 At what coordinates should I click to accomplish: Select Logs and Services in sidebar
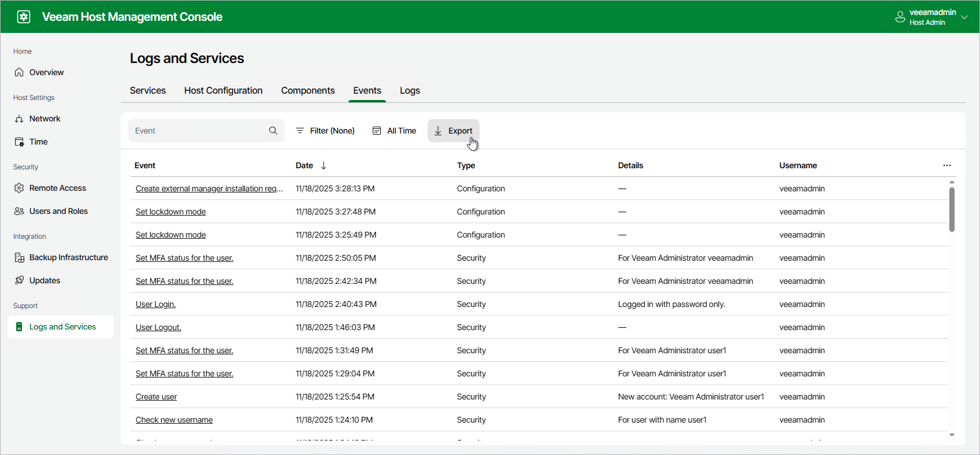[x=61, y=327]
